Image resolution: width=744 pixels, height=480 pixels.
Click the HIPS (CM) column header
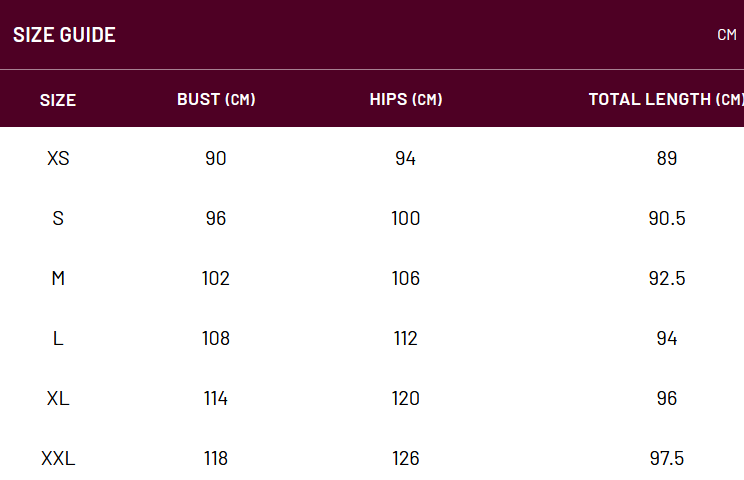click(406, 99)
